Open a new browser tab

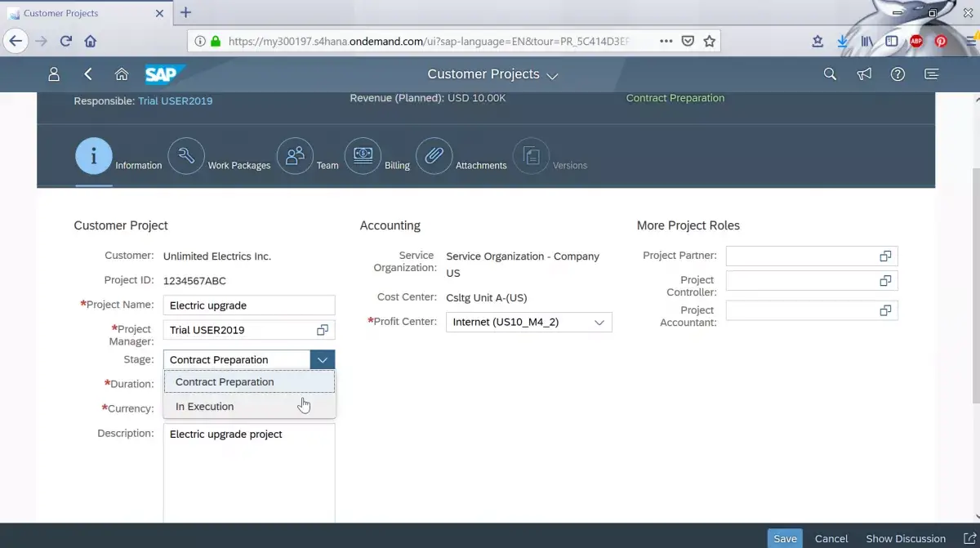coord(185,12)
